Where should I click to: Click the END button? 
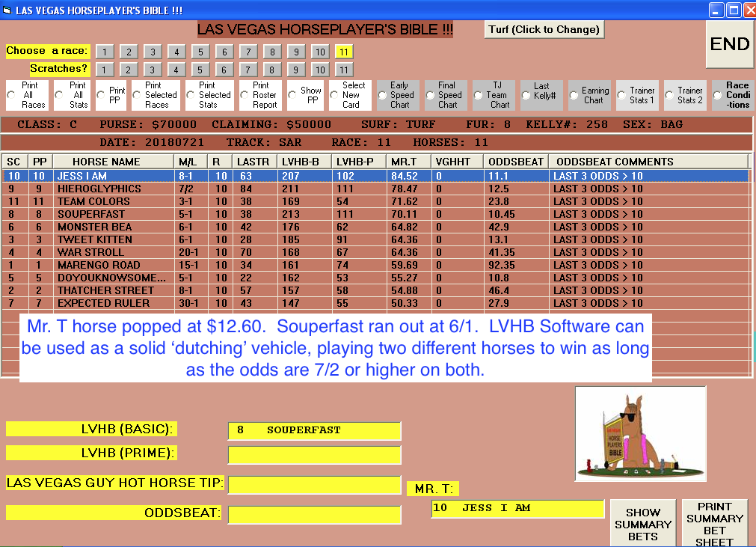pyautogui.click(x=730, y=44)
